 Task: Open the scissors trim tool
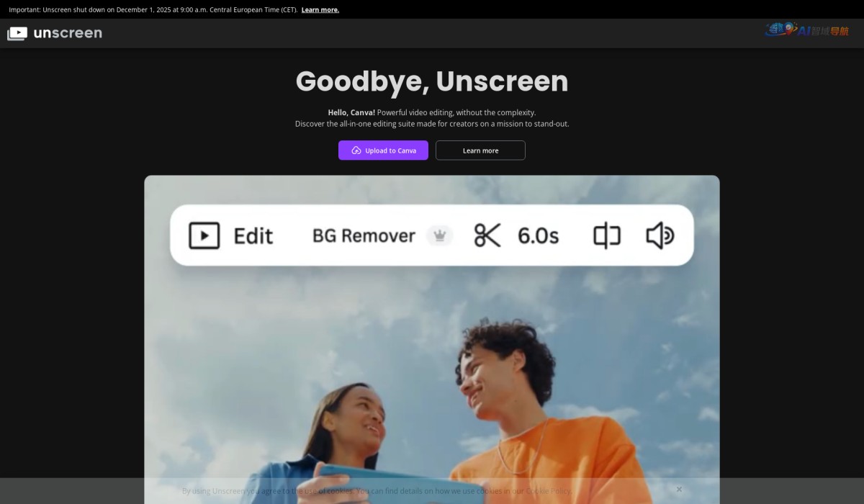coord(486,235)
